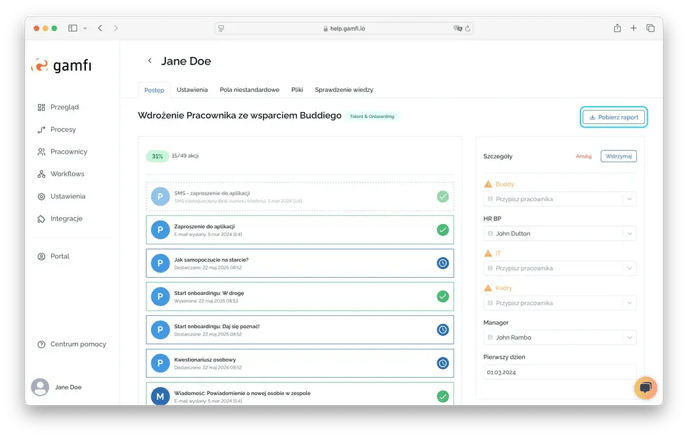Open Procesy from the sidebar
Viewport: 688px width, 438px height.
[41, 129]
